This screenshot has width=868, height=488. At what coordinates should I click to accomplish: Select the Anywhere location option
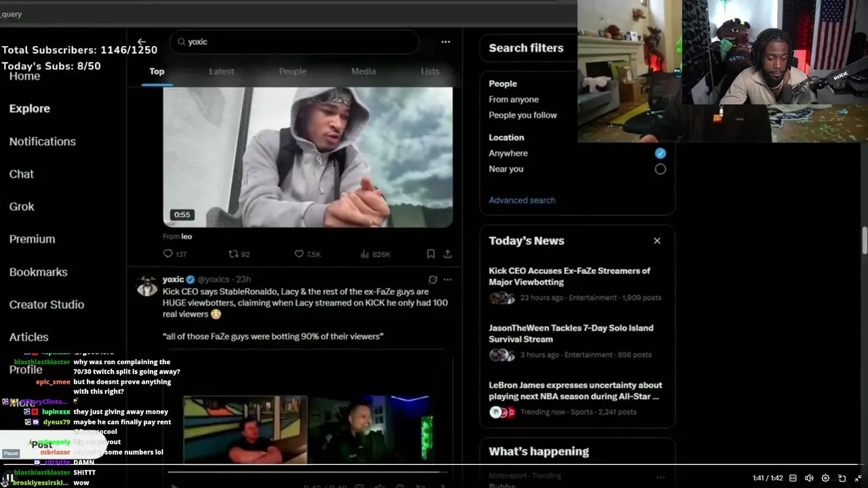[660, 153]
